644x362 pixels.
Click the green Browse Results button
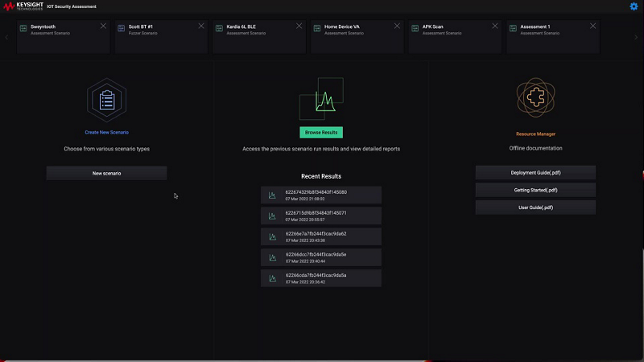(x=321, y=132)
